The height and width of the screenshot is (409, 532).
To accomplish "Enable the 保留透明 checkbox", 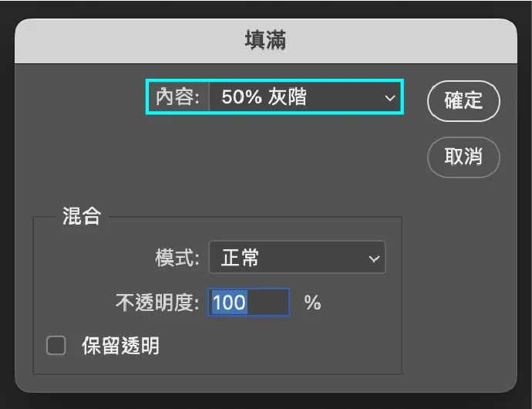I will (56, 346).
